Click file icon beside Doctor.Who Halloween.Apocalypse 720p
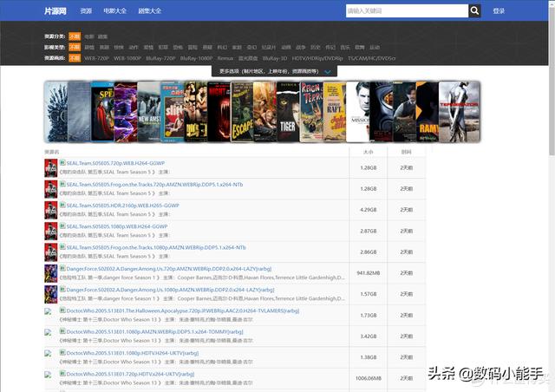 pos(62,310)
